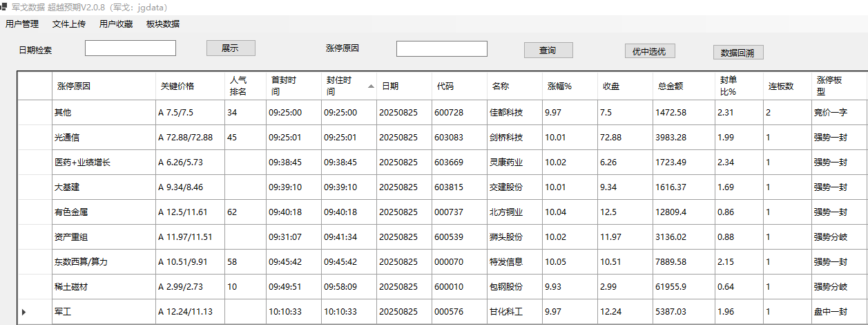Focus the 日期检索 text box

[131, 48]
